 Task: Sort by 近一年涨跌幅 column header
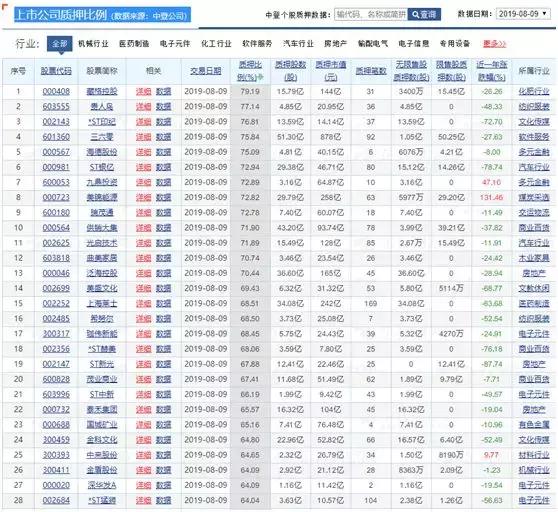(491, 71)
